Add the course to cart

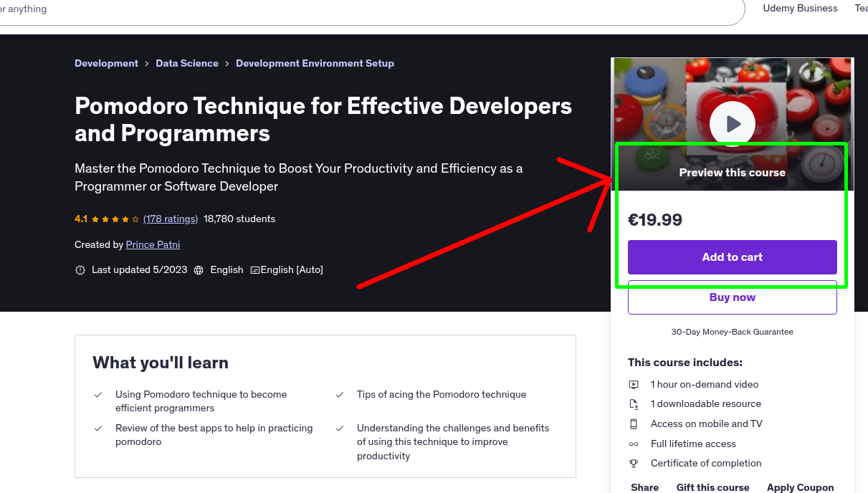tap(732, 257)
